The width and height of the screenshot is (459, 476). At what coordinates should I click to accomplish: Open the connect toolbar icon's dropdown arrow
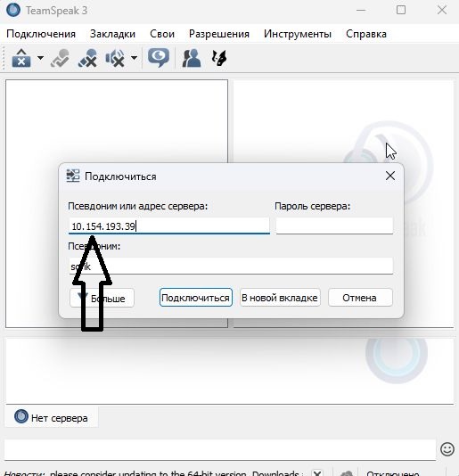(x=40, y=58)
